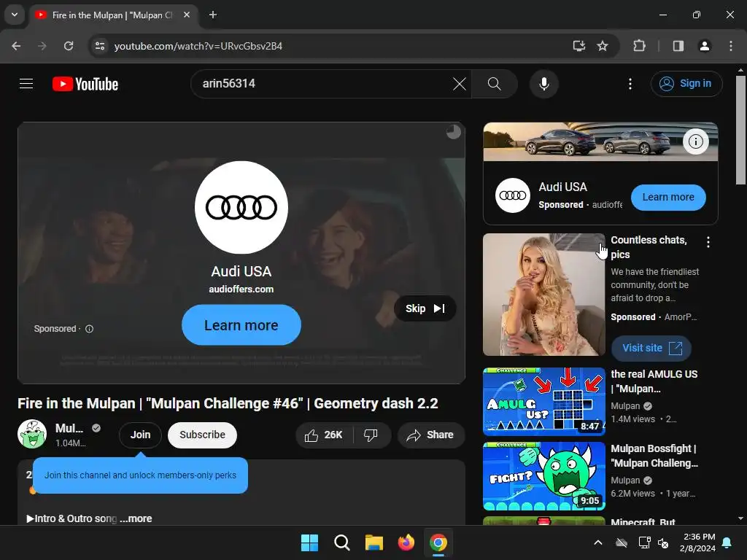
Task: Open the YouTube guide hamburger menu
Action: click(26, 84)
